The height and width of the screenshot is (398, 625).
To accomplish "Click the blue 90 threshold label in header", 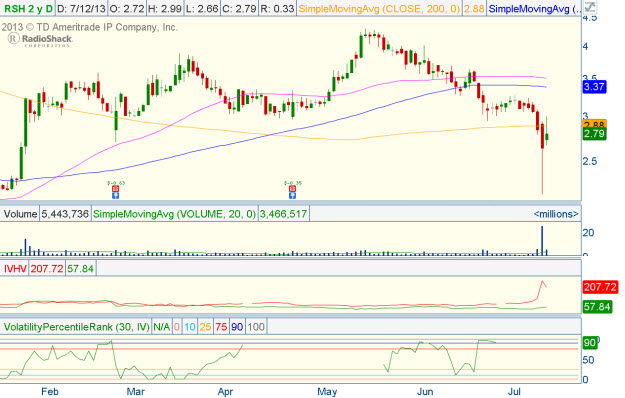I will pyautogui.click(x=237, y=327).
